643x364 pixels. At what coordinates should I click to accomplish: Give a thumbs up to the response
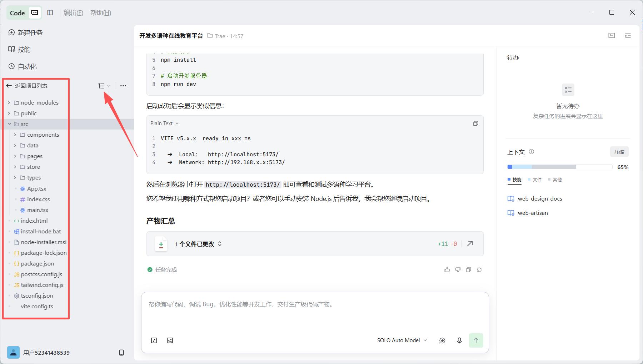click(x=447, y=270)
